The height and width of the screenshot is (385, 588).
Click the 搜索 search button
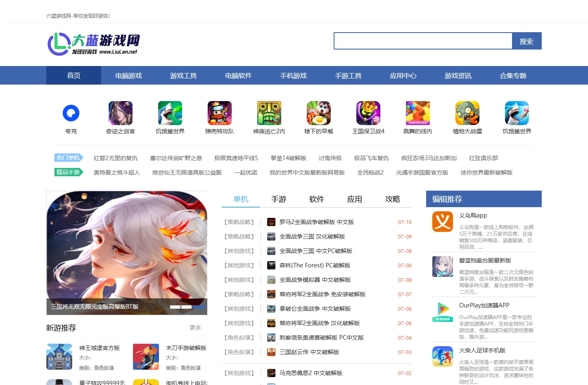526,41
